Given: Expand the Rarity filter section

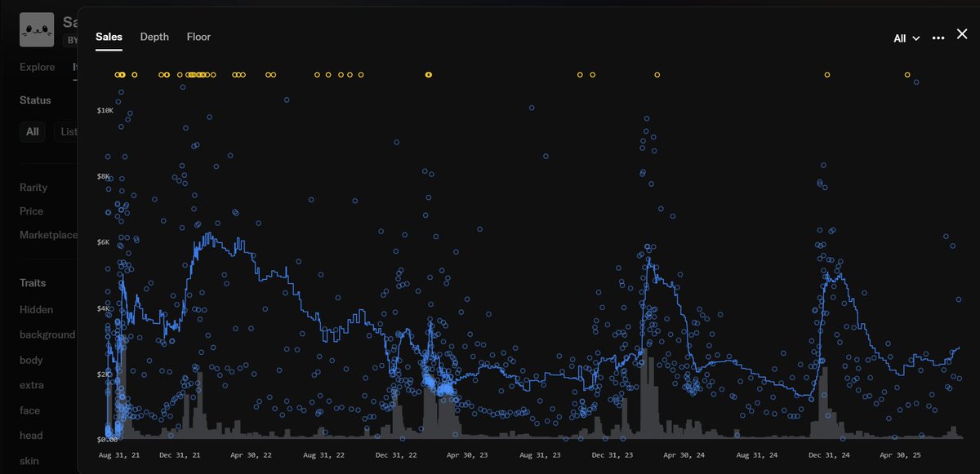Looking at the screenshot, I should 33,187.
